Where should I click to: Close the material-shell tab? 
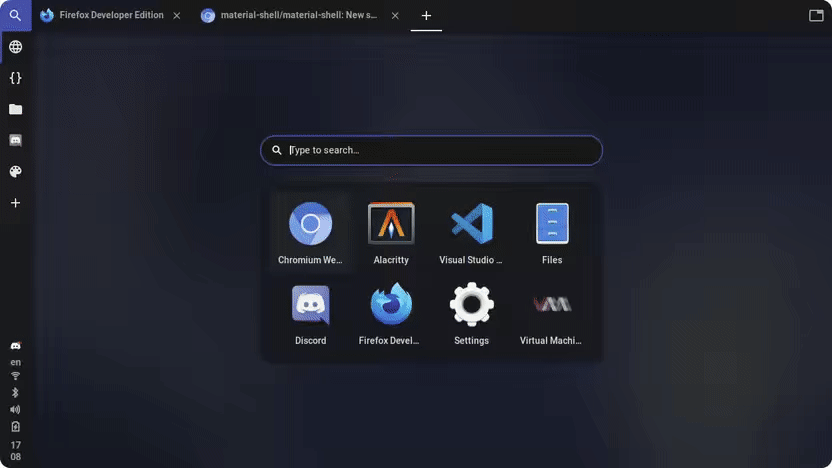[x=395, y=15]
